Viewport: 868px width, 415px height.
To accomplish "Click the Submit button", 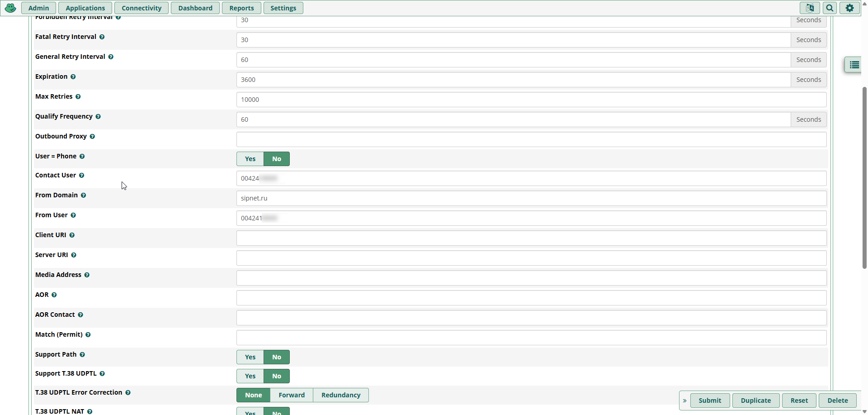I will coord(710,401).
